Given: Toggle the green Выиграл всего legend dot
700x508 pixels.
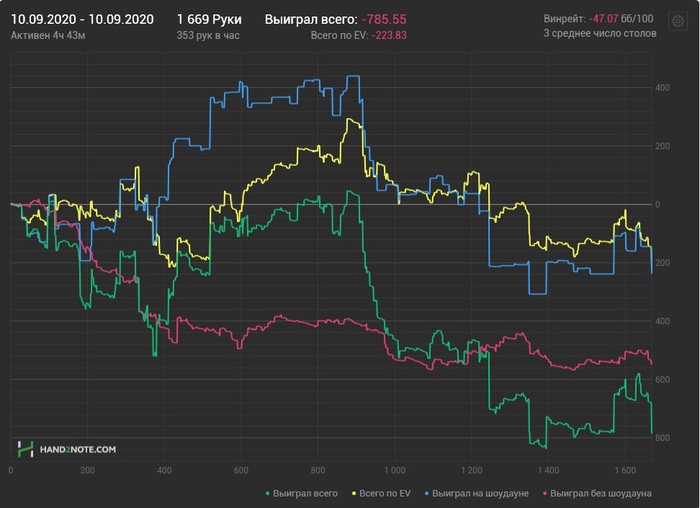Looking at the screenshot, I should point(267,494).
